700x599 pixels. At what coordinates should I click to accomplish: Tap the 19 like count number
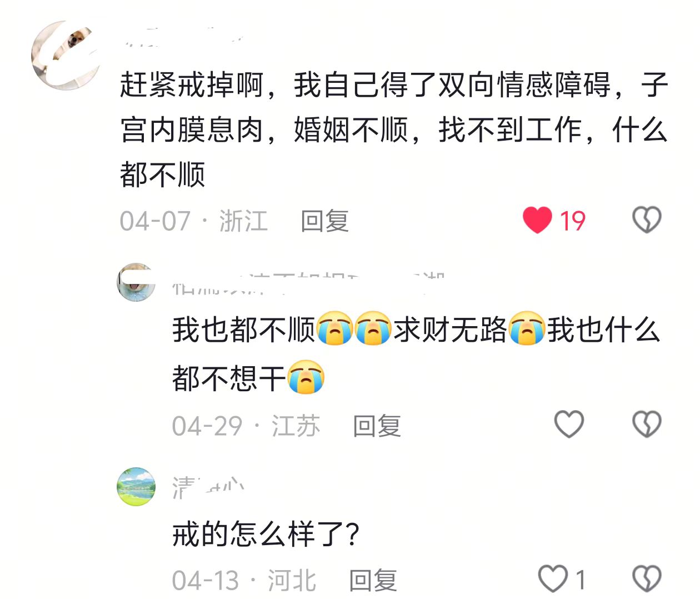click(572, 221)
